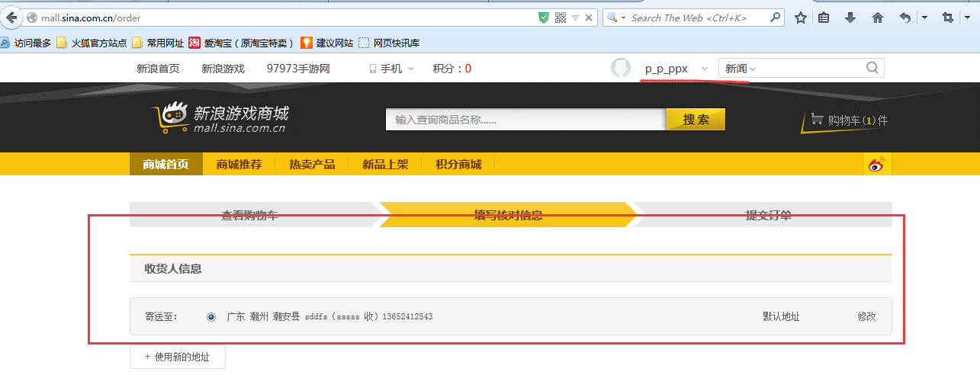Viewport: 980px width, 375px height.
Task: Click the 使用新的地址 button
Action: point(177,356)
